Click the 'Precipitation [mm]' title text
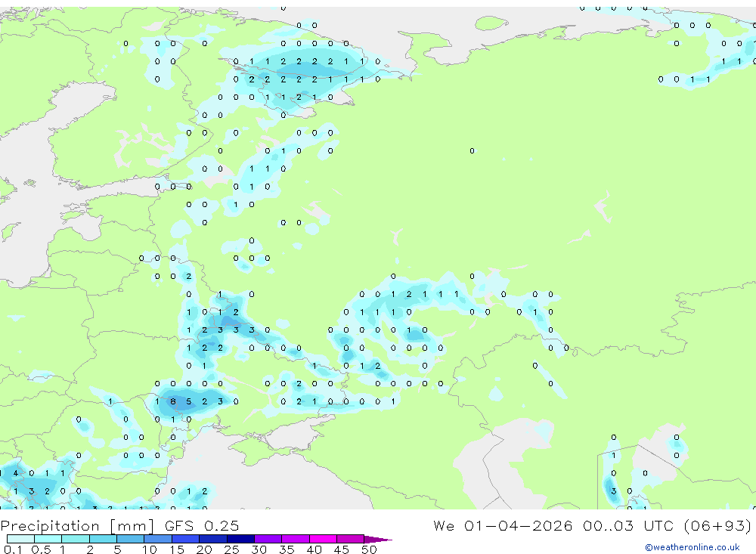This screenshot has width=756, height=554. [x=78, y=525]
